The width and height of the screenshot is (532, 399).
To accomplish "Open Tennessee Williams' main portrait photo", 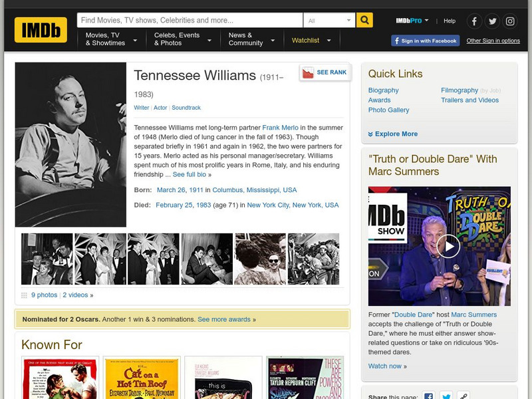I will click(70, 144).
